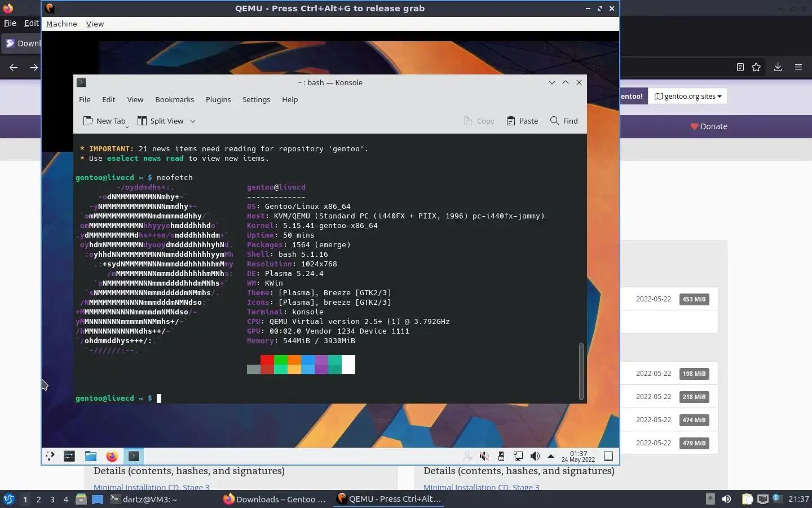Switch to Downloads – Gentoo Firefox taskbar entry
The image size is (812, 508).
click(275, 499)
